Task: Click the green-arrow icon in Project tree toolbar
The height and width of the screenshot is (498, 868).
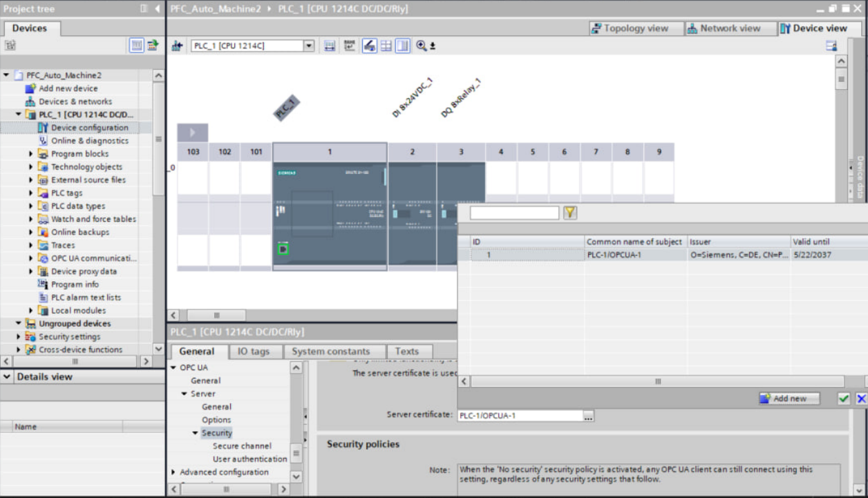Action: point(153,46)
